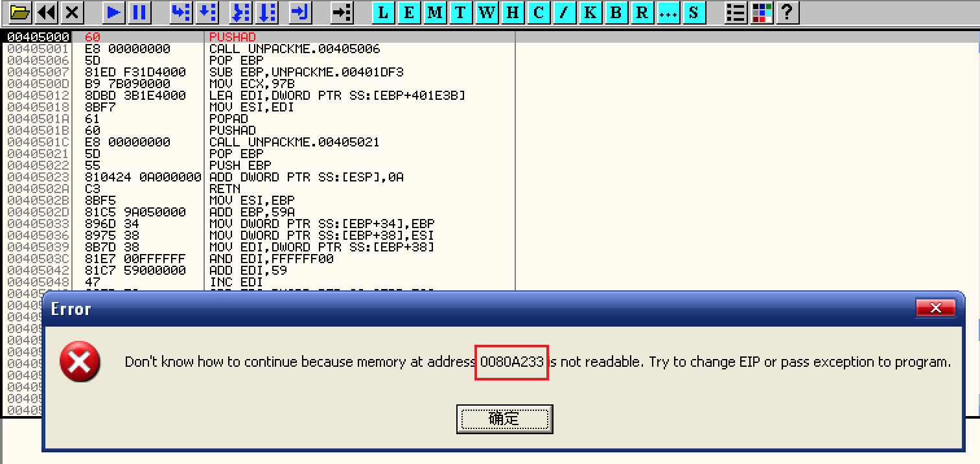
Task: Click the Step over toolbar icon
Action: click(207, 12)
